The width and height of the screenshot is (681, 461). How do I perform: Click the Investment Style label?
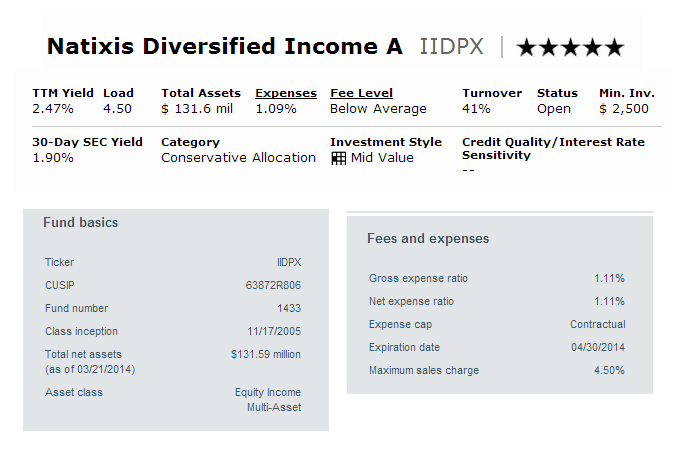(386, 143)
